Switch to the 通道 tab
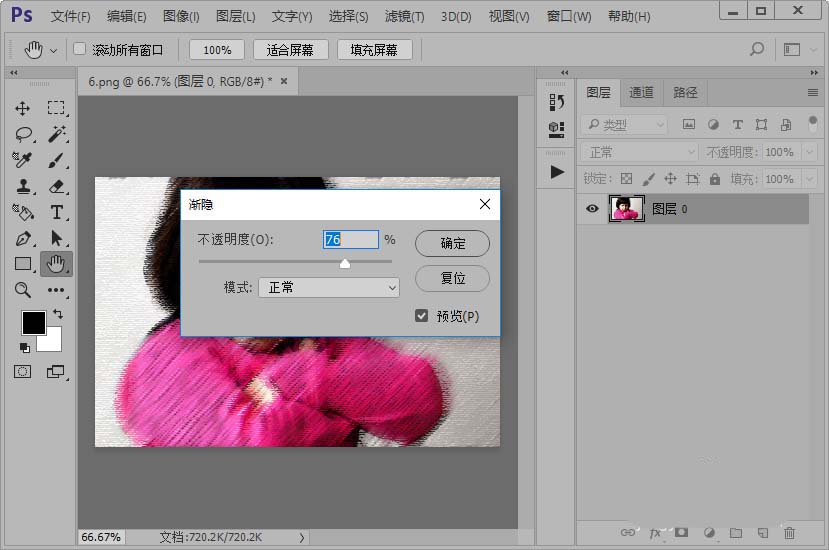 [641, 93]
